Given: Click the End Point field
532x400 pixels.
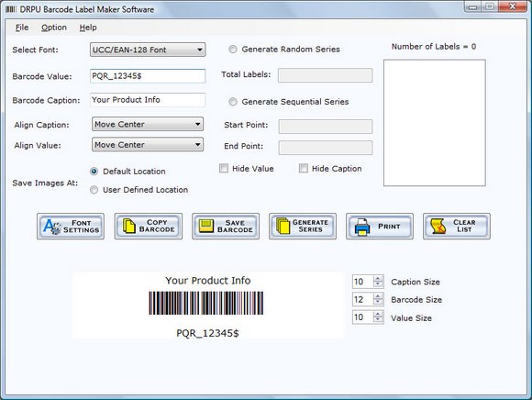Looking at the screenshot, I should pos(326,148).
